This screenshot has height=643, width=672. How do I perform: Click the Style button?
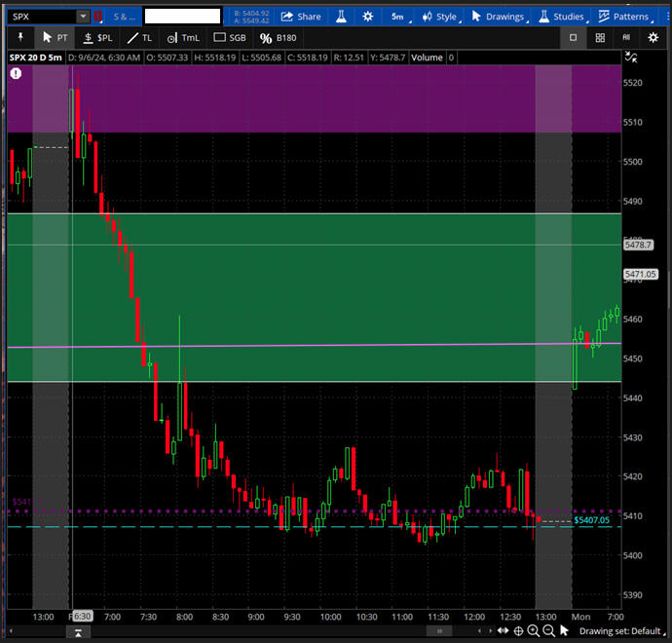click(x=438, y=17)
